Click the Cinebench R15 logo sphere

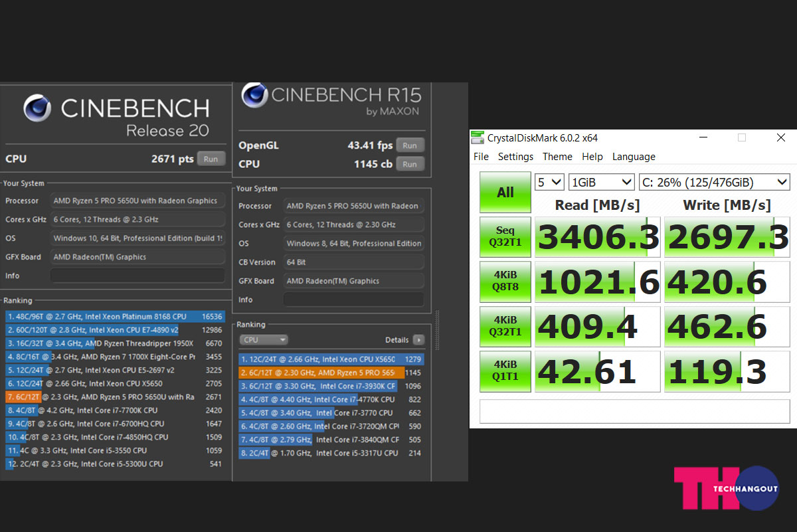point(254,95)
